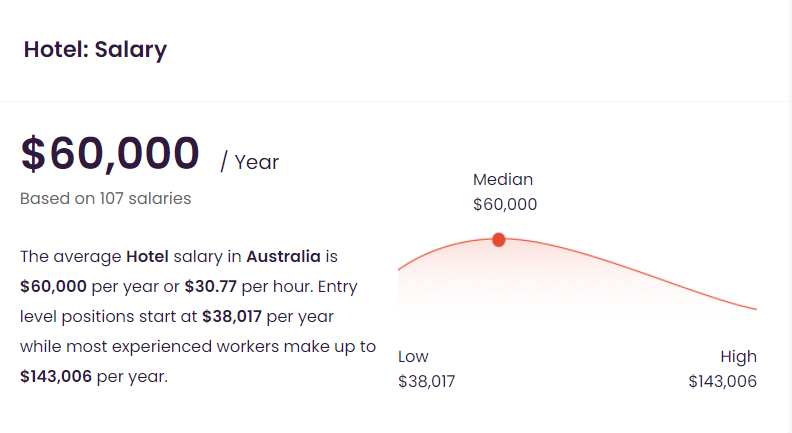792x433 pixels.
Task: Click bold $143,006 in the paragraph
Action: coord(56,376)
